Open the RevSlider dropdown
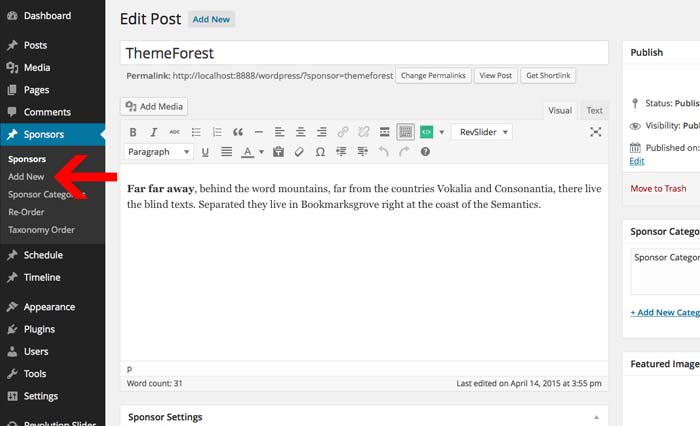Screen dimensions: 700x426 click(482, 132)
